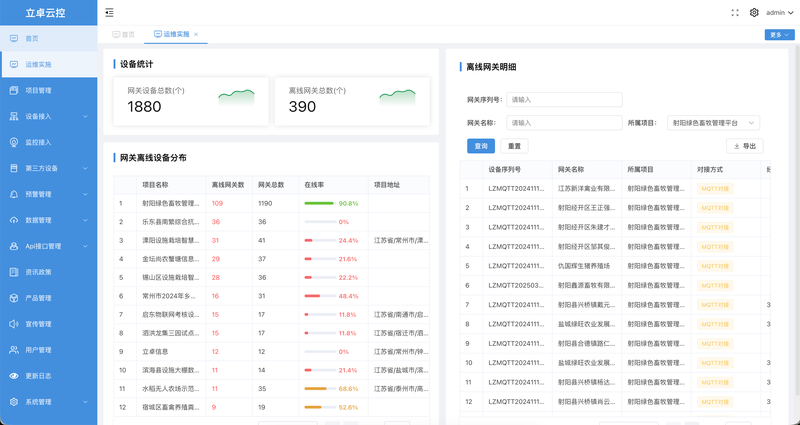Click the 90.8% online rate progress bar
This screenshot has height=425, width=800.
coord(319,204)
